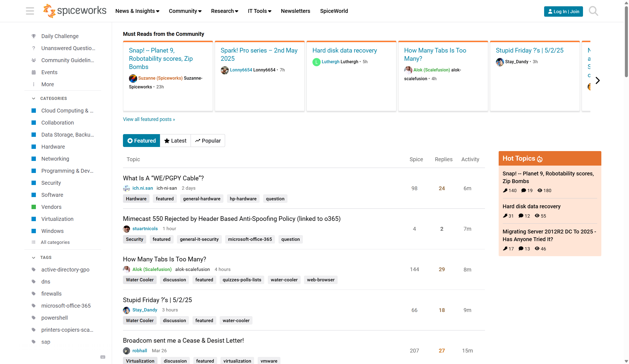The width and height of the screenshot is (629, 364).
Task: Click the vmware tag
Action: pos(269,361)
